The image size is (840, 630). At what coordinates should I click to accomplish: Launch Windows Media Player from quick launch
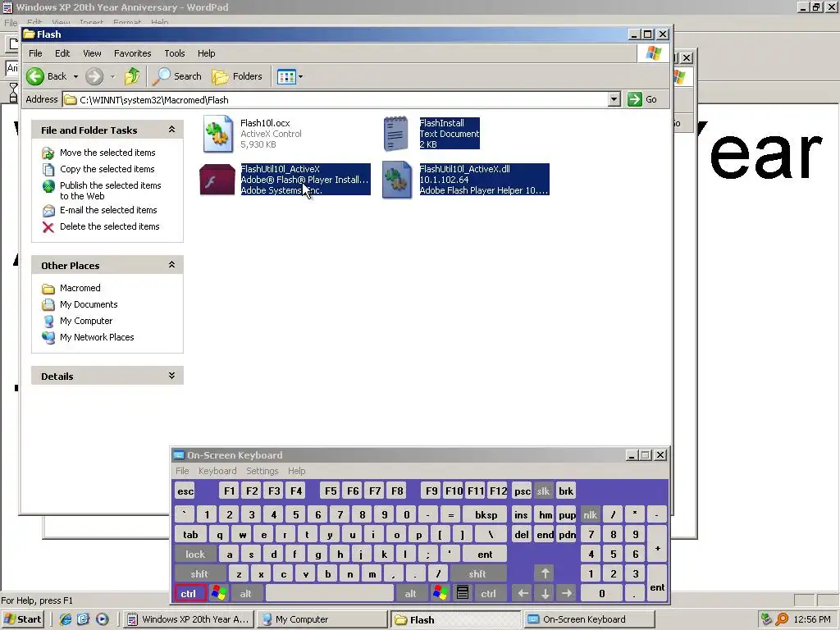(103, 619)
